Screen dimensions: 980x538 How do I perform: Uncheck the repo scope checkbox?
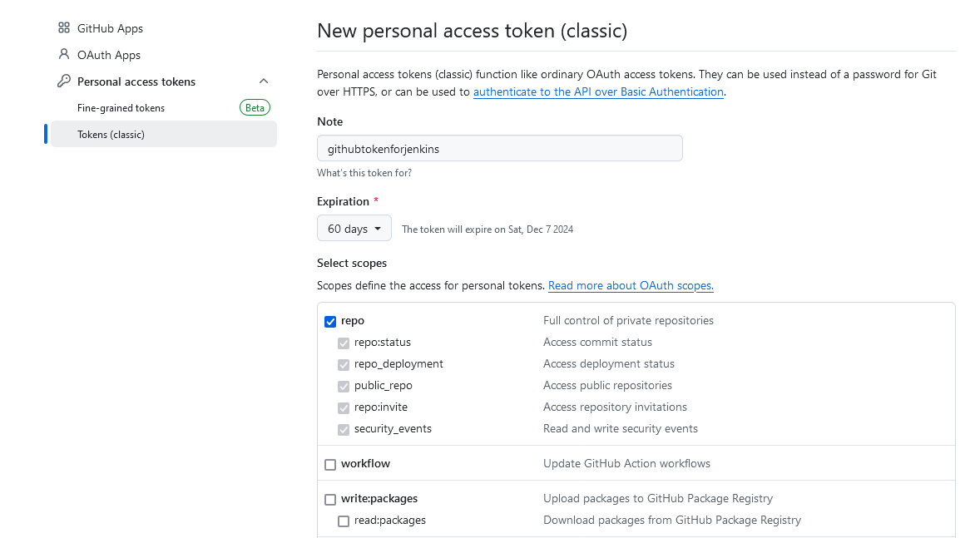(330, 320)
